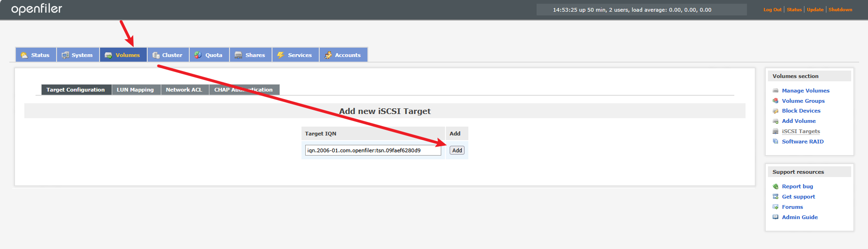
Task: Open the Forums link
Action: (x=792, y=207)
